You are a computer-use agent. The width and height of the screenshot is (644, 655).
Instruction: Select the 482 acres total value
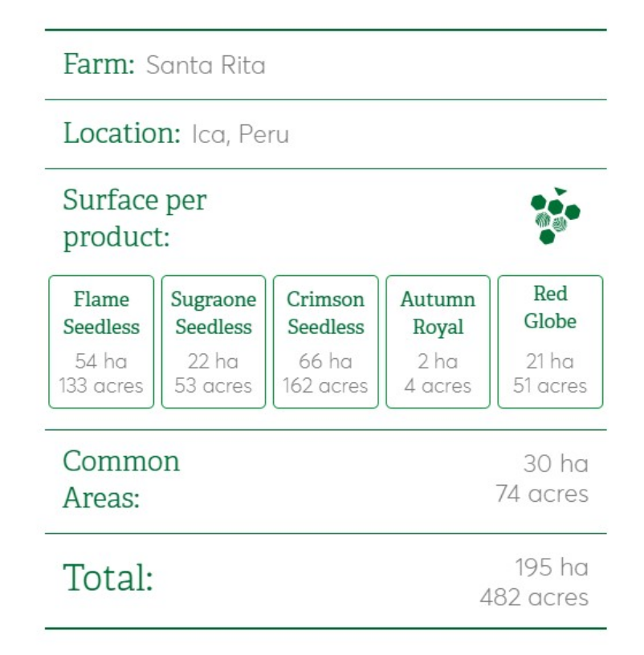(534, 597)
